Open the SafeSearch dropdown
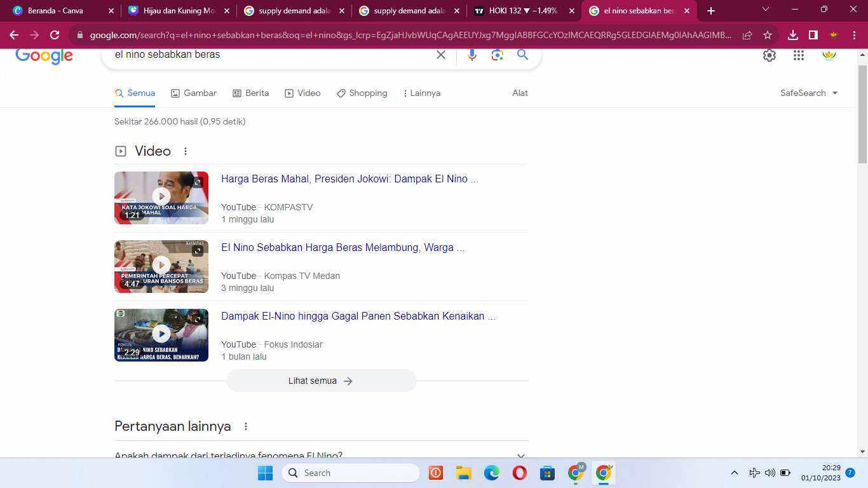This screenshot has width=868, height=488. click(x=809, y=93)
